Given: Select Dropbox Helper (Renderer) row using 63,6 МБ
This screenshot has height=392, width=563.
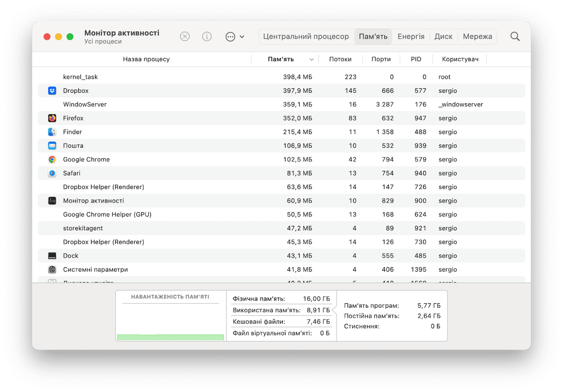Looking at the screenshot, I should 281,187.
